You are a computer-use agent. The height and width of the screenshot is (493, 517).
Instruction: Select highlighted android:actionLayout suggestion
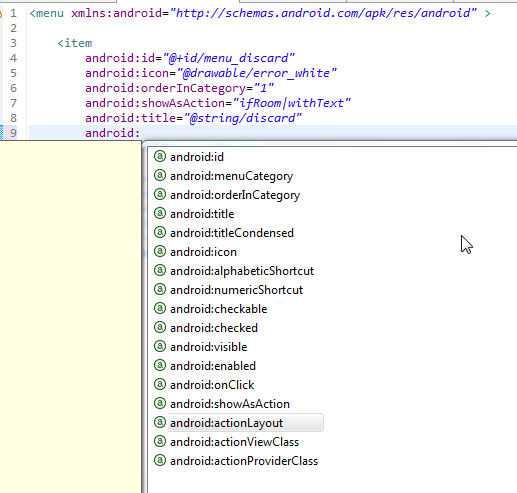[x=245, y=423]
